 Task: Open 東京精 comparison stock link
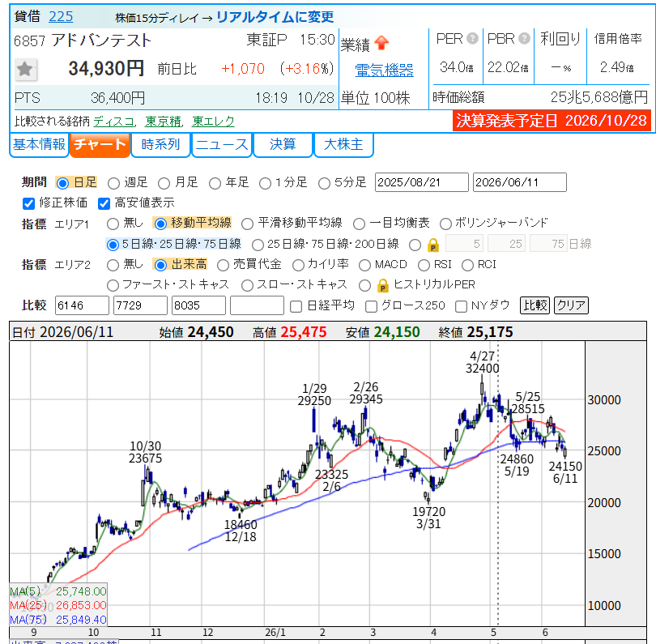click(163, 122)
